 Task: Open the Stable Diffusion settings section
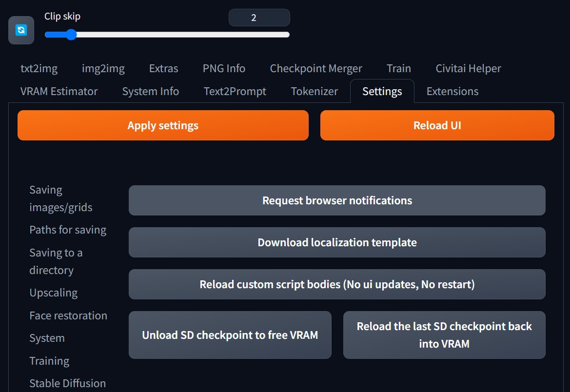(67, 383)
